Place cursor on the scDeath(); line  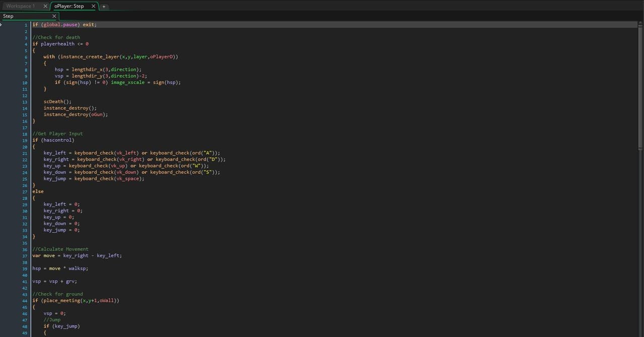pyautogui.click(x=57, y=102)
